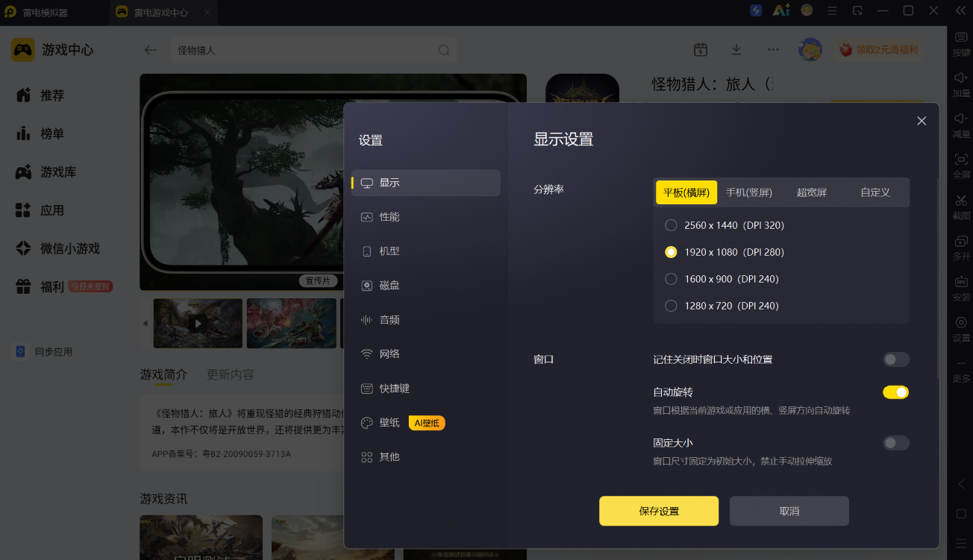Enable 记住关闭时窗口大小和位置 toggle
973x560 pixels.
(x=896, y=359)
